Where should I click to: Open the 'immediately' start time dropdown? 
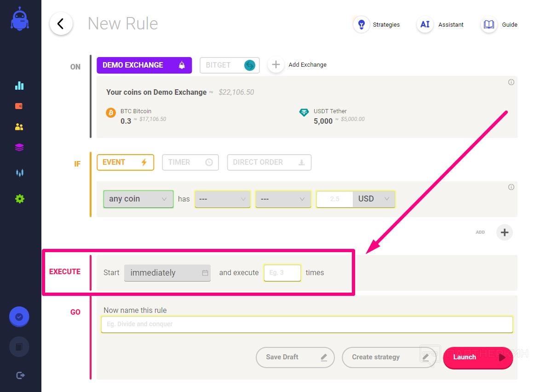click(167, 273)
